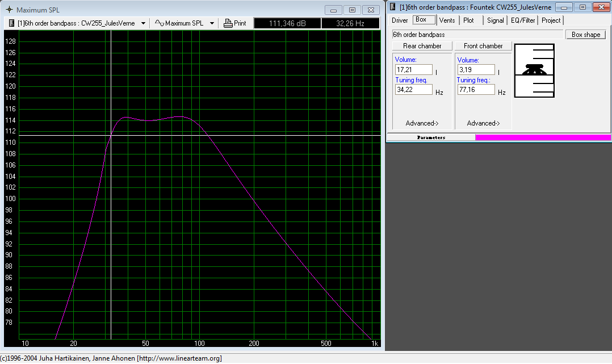The height and width of the screenshot is (364, 612).
Task: Go to the Signal tab
Action: coord(495,20)
